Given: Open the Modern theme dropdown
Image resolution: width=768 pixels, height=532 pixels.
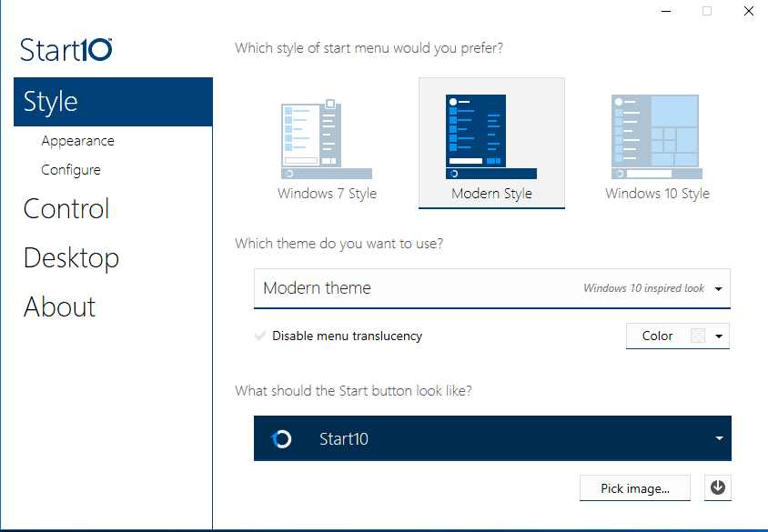Looking at the screenshot, I should (718, 288).
